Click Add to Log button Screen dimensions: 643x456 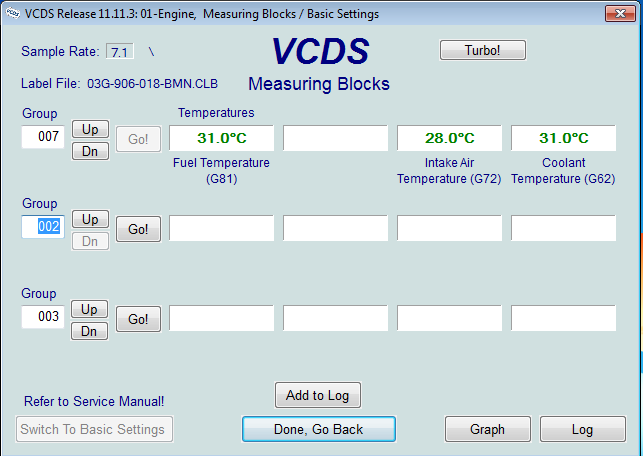(318, 395)
